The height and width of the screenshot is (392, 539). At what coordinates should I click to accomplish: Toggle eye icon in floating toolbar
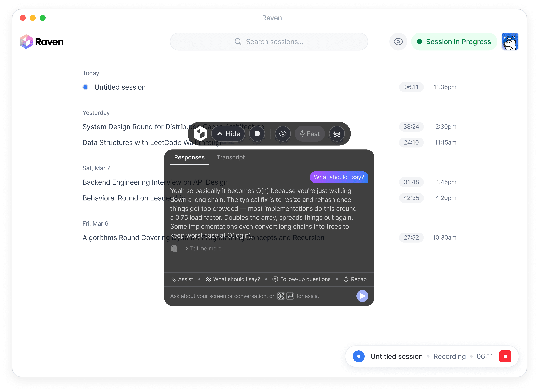[283, 134]
